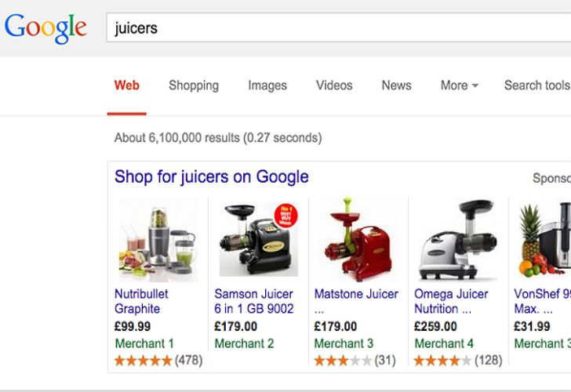Go to the Videos tab
571x392 pixels.
(x=334, y=85)
